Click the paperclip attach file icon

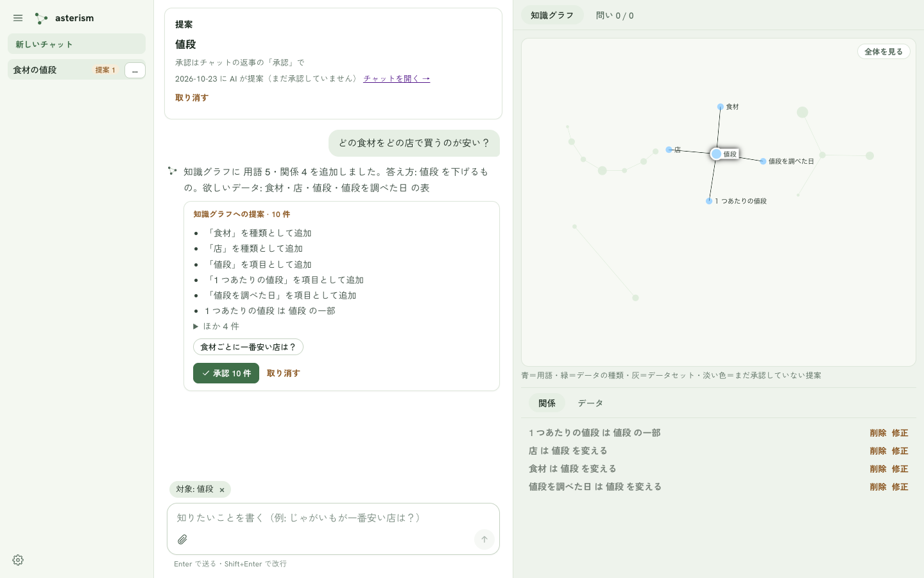click(182, 539)
